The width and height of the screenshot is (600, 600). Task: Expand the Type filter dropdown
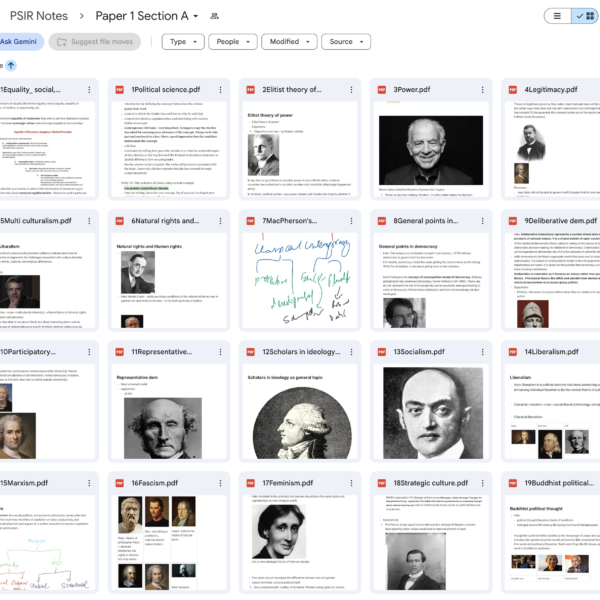point(183,42)
